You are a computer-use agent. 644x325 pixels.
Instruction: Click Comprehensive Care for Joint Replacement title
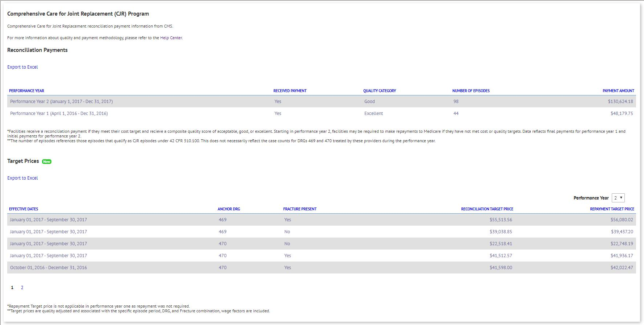[x=78, y=14]
